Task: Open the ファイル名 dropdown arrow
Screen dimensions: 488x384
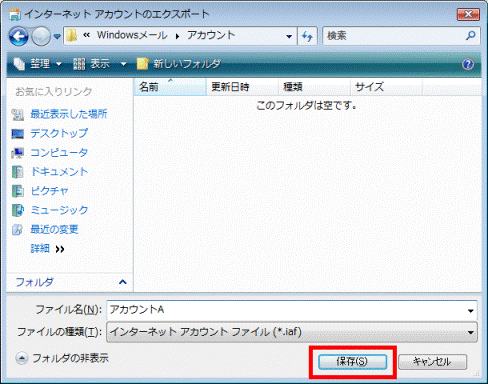Action: point(470,310)
